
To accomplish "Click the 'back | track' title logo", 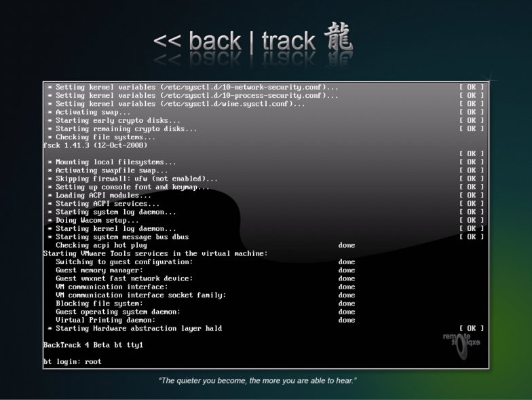I will [252, 41].
